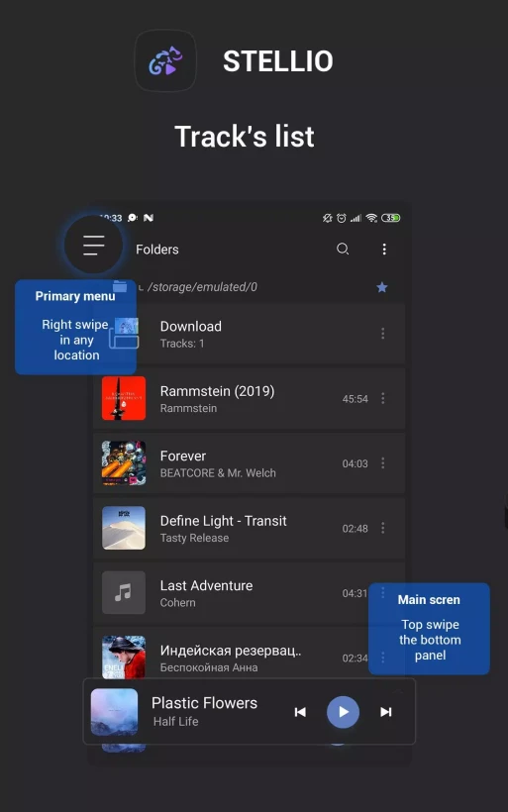The image size is (508, 812).
Task: Click the folder icon beside storage path
Action: [x=120, y=286]
